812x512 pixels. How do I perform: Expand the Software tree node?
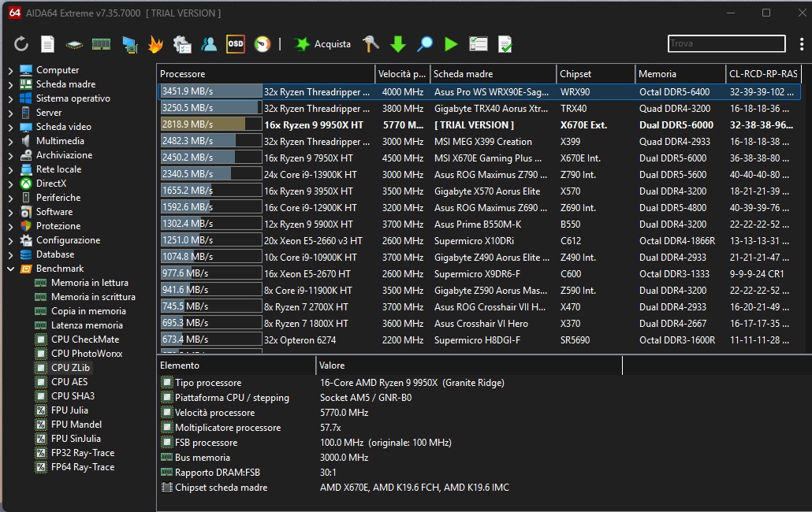[10, 212]
